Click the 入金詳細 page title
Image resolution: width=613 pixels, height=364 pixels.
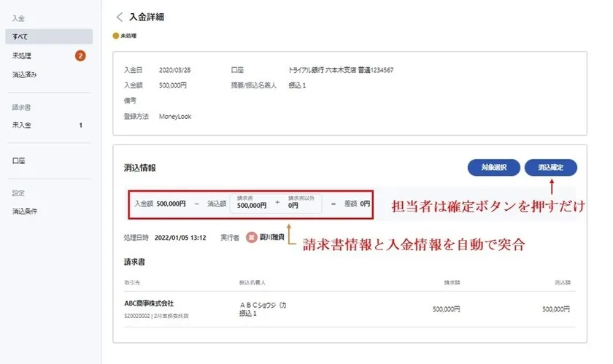pyautogui.click(x=147, y=17)
